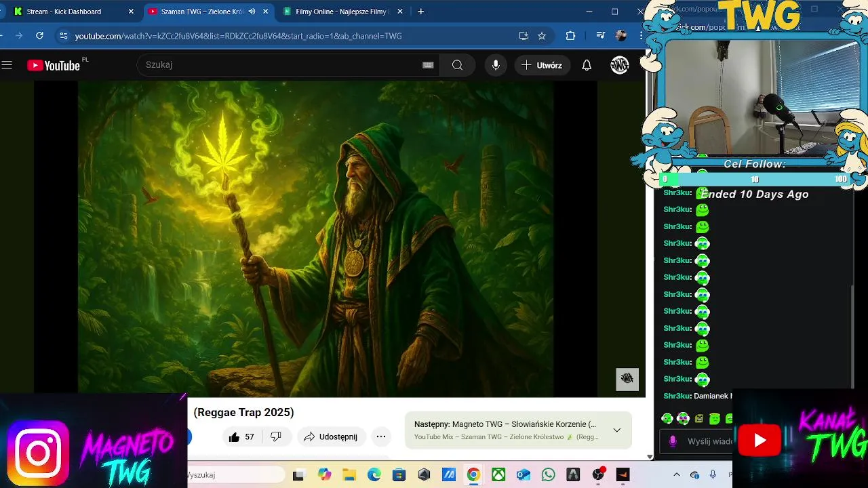Click the Windows taskbar search box
868x488 pixels.
click(x=235, y=475)
